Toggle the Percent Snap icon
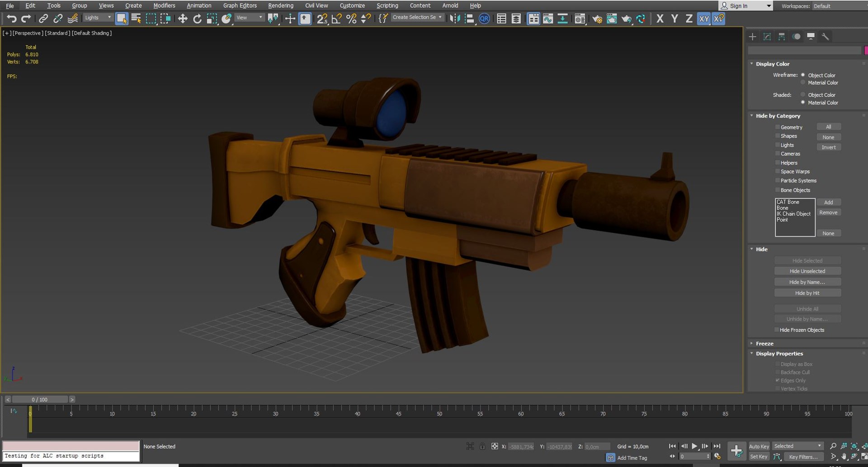The height and width of the screenshot is (467, 868). click(351, 19)
